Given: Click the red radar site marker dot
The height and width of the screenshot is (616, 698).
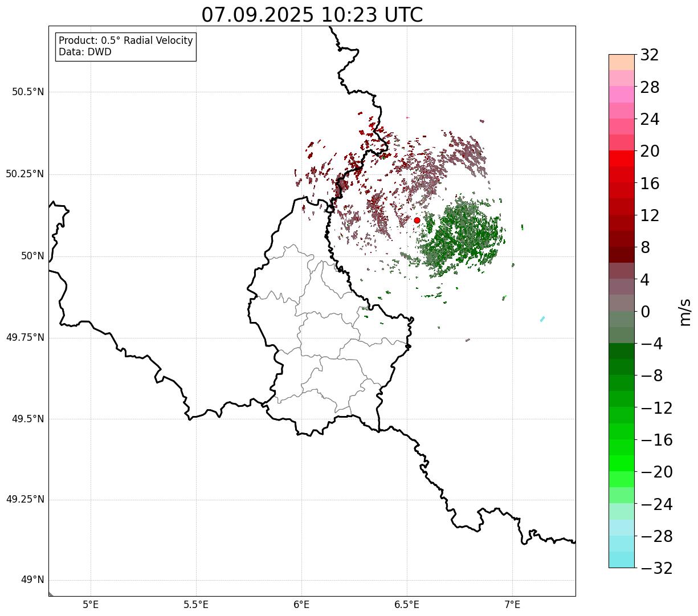Looking at the screenshot, I should [417, 220].
